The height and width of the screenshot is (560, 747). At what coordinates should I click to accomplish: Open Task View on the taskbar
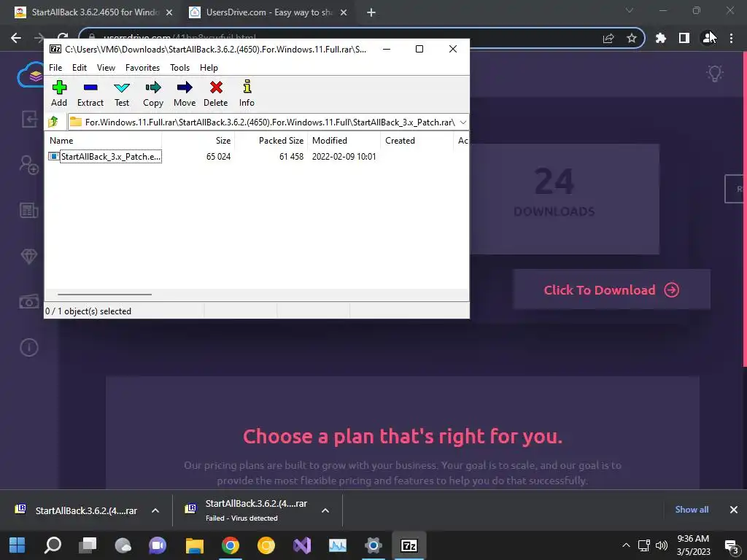(88, 545)
